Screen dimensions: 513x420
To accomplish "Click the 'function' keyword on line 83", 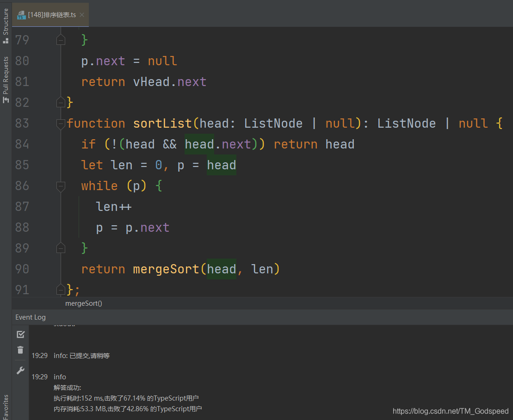I will point(96,124).
